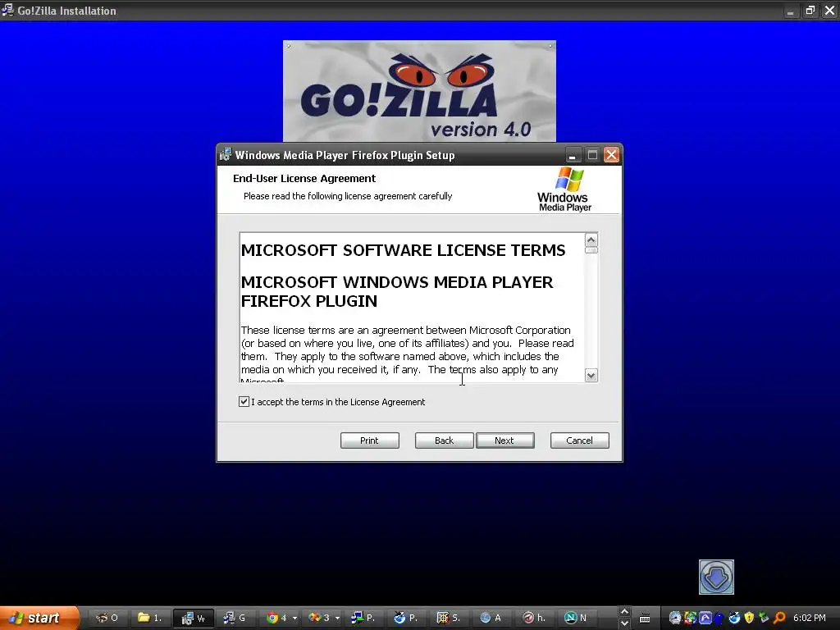The width and height of the screenshot is (840, 630).
Task: Click inside the license terms paragraph text
Action: point(407,349)
